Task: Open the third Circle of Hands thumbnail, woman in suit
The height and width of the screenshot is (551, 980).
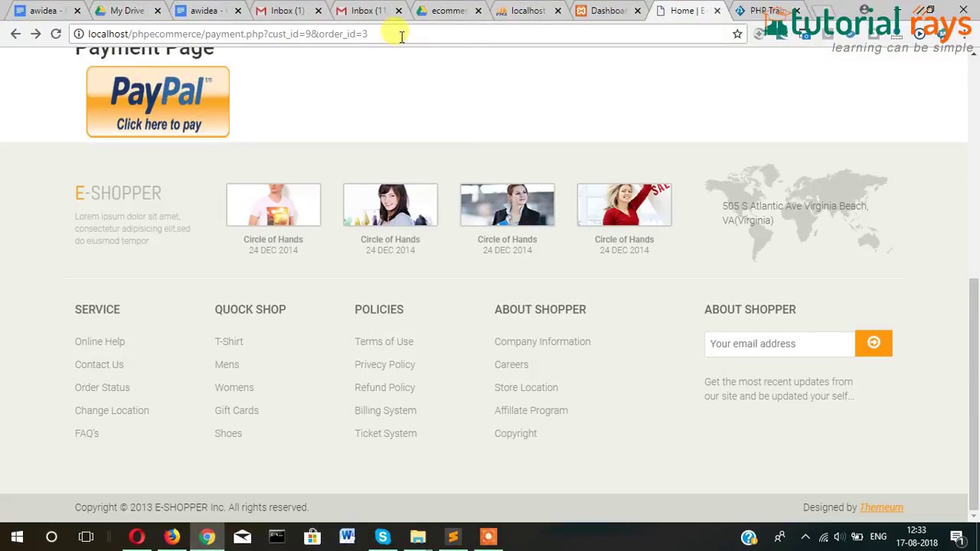Action: point(508,204)
